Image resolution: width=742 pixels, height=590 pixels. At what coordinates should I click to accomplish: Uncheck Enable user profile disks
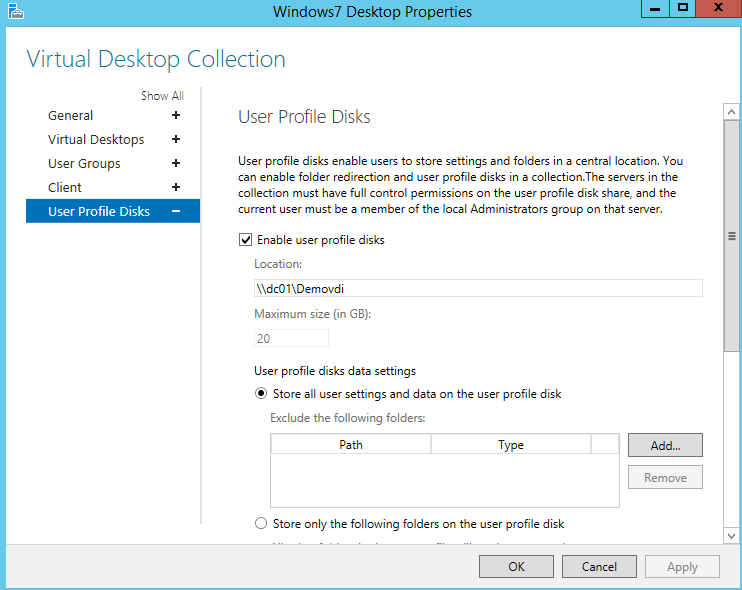(245, 240)
